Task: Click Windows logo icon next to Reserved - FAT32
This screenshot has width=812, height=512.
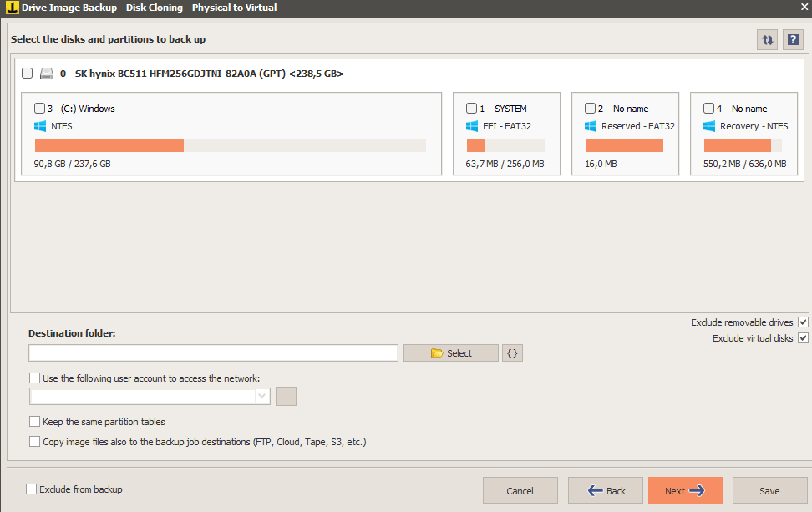Action: [591, 126]
